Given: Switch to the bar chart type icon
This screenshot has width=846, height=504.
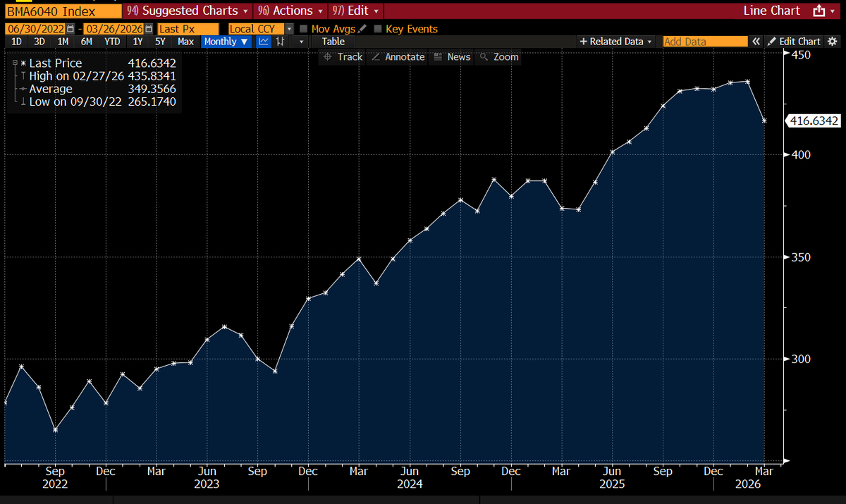Looking at the screenshot, I should tap(281, 42).
